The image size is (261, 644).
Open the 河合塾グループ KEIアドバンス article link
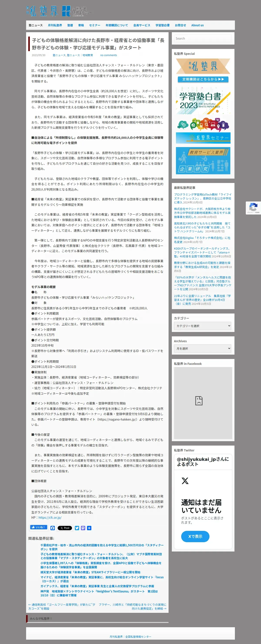pyautogui.click(x=203, y=283)
